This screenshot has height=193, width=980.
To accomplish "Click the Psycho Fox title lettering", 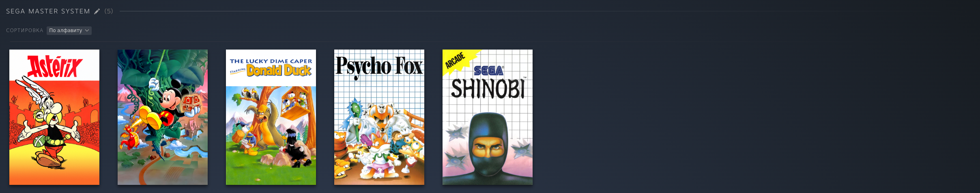I will coord(379,67).
